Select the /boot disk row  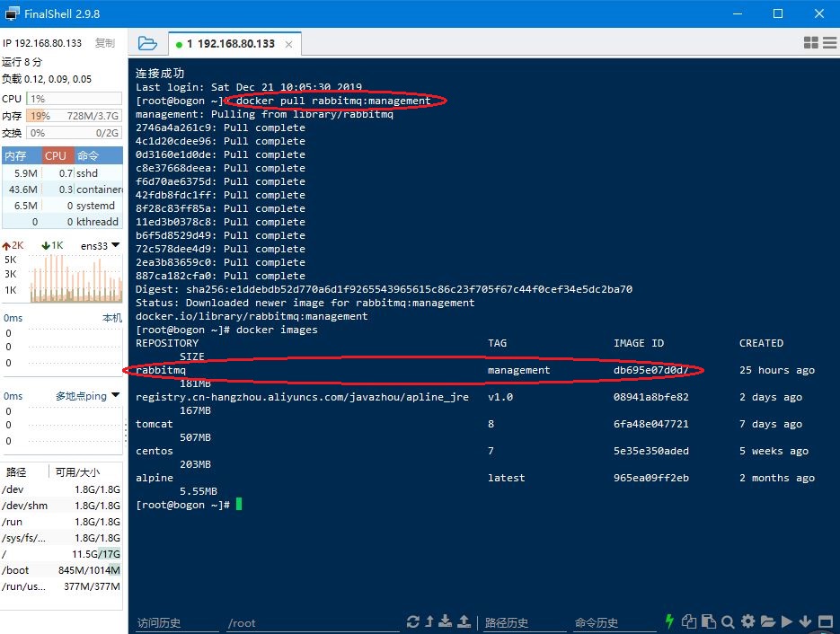click(x=62, y=570)
